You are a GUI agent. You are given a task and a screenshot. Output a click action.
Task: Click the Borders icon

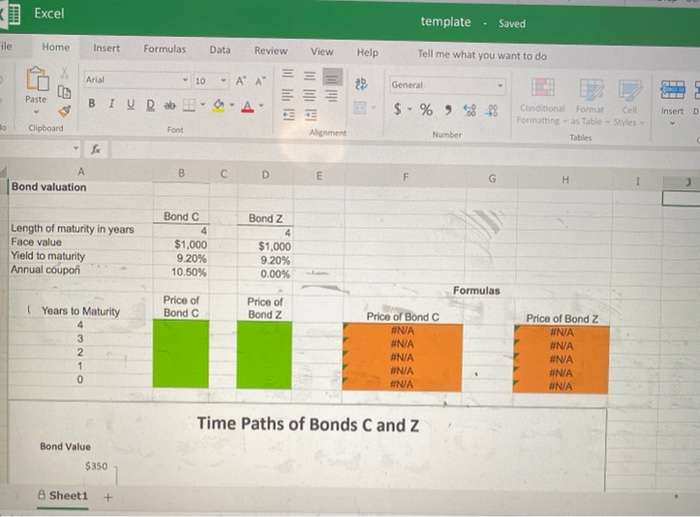[x=189, y=105]
